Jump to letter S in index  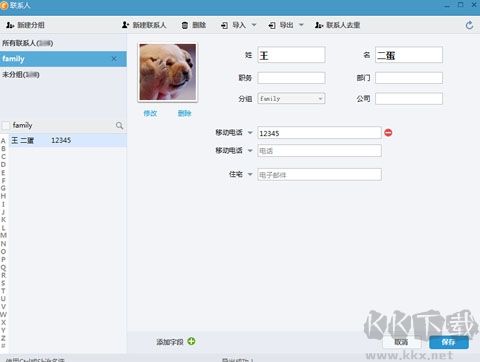[x=3, y=283]
